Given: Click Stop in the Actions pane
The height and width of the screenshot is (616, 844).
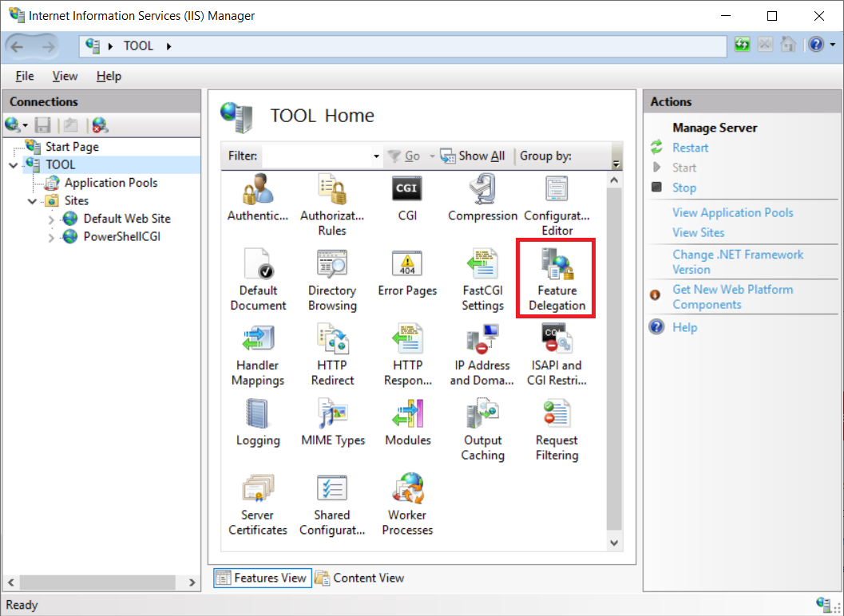Looking at the screenshot, I should 684,188.
